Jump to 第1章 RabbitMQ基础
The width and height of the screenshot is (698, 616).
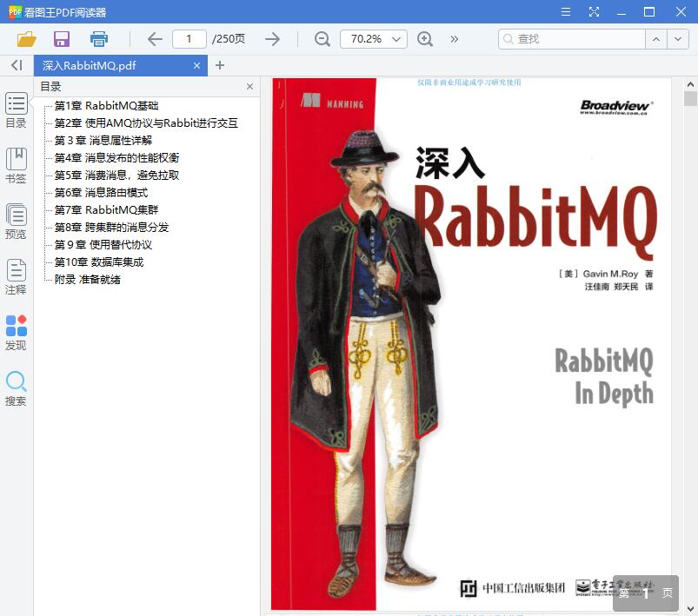click(x=106, y=105)
